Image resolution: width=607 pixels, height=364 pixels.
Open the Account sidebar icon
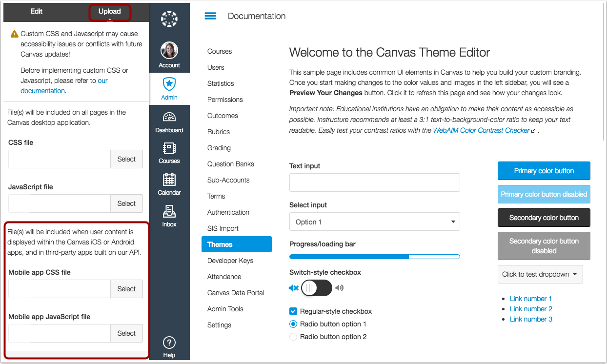169,50
